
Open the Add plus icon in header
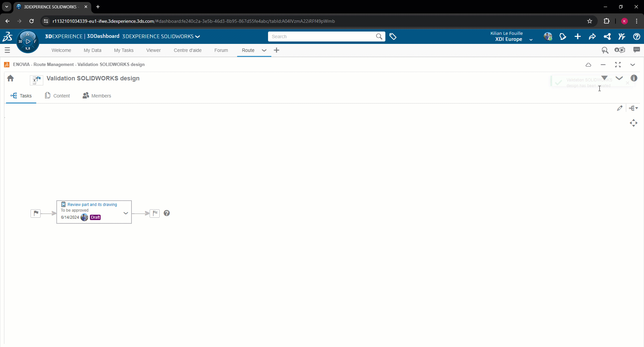pyautogui.click(x=578, y=37)
